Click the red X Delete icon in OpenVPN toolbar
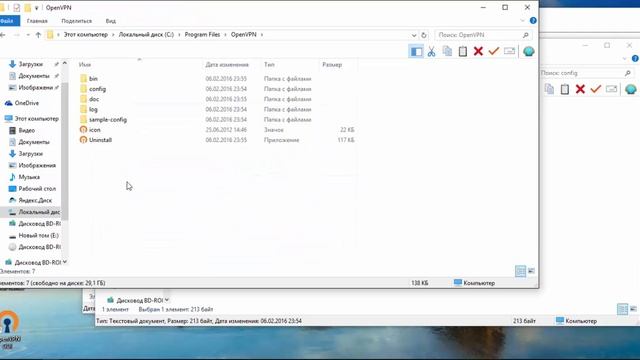640x360 pixels. point(478,51)
